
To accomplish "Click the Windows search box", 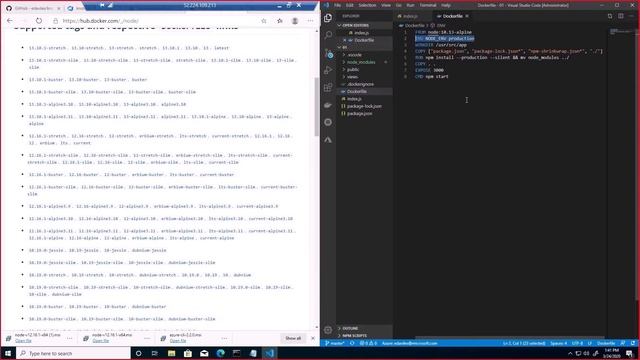I will (73, 353).
